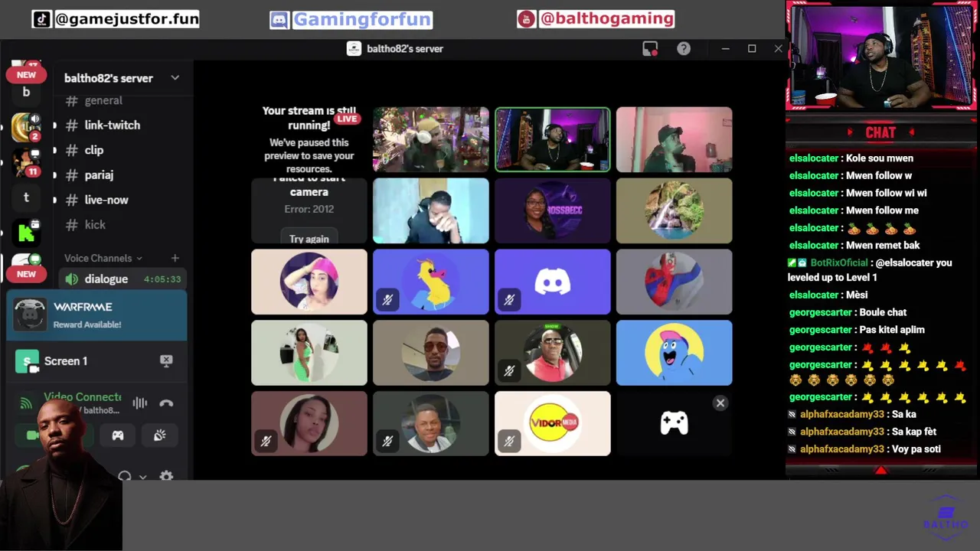The image size is (980, 551).
Task: Select the yellow duck avatar tile
Action: tap(431, 282)
